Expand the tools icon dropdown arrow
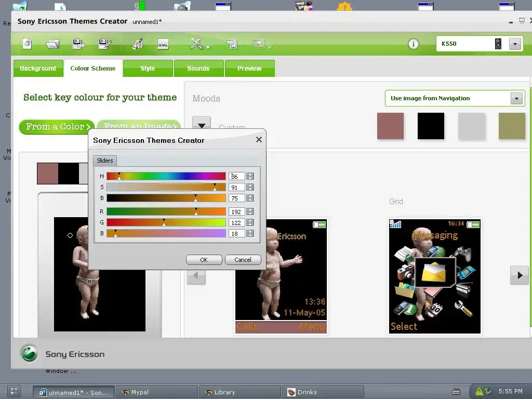Viewport: 532px width, 399px height. pos(208,47)
